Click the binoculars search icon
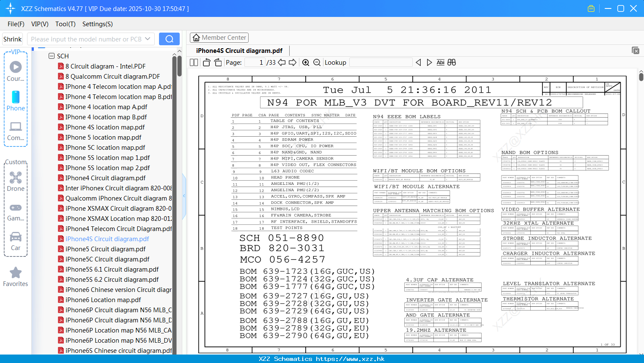The height and width of the screenshot is (363, 644). pos(452,63)
